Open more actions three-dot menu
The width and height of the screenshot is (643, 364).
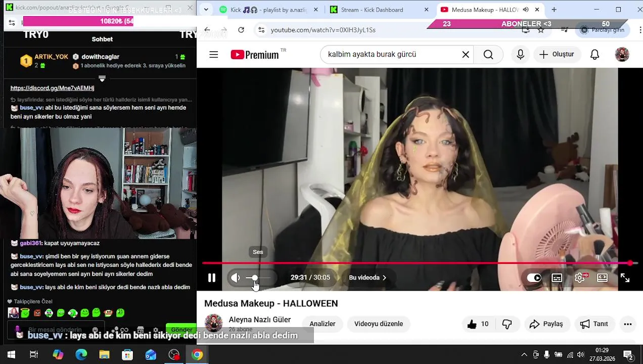(x=627, y=324)
